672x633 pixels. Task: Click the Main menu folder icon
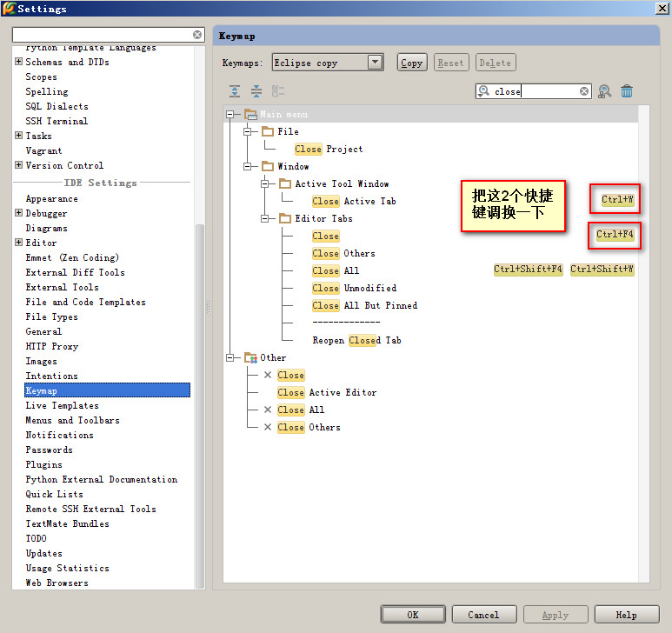tap(250, 115)
